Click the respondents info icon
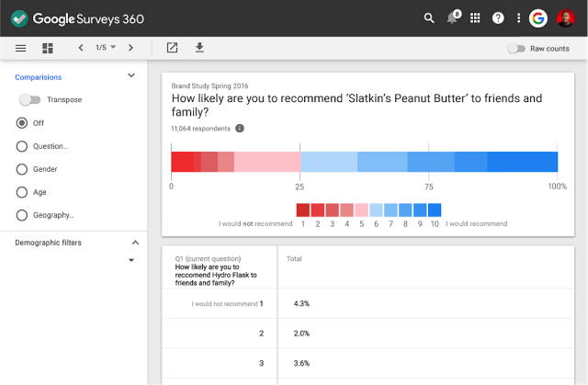The height and width of the screenshot is (385, 588). coord(240,129)
